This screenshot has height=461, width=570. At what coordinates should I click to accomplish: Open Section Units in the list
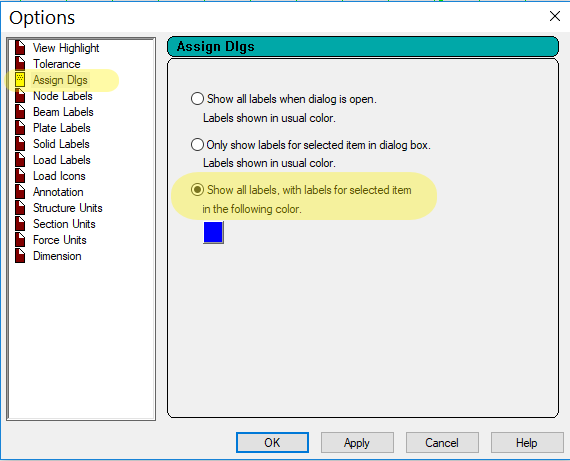64,224
